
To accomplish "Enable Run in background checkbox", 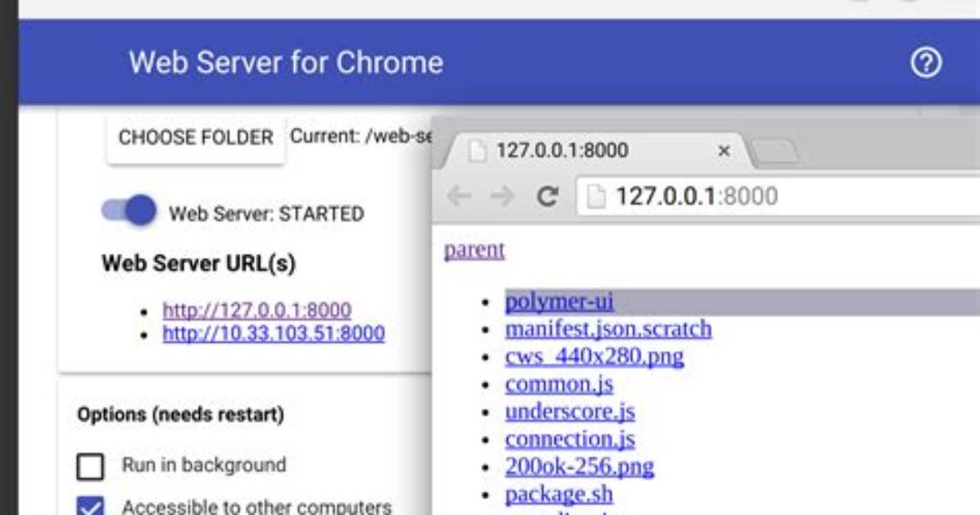I will [x=91, y=466].
